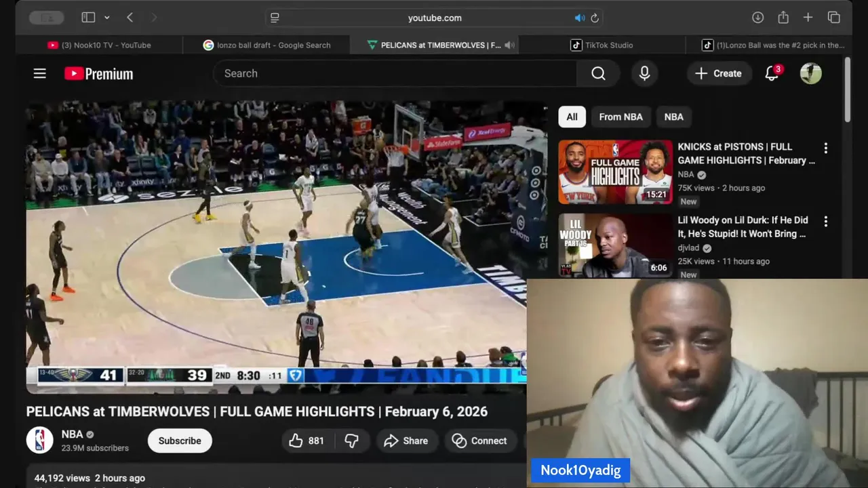Click the youtube.com address field
This screenshot has width=868, height=488.
pos(435,18)
